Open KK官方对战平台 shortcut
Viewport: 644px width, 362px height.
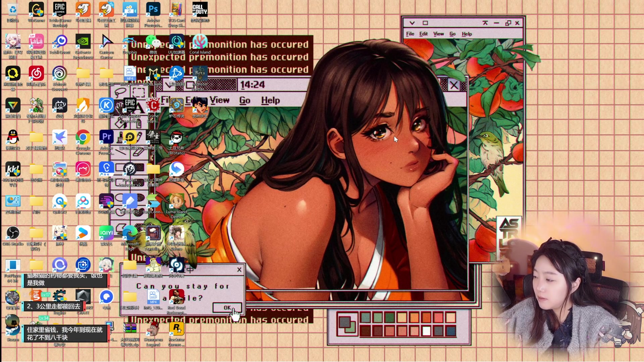(x=13, y=174)
